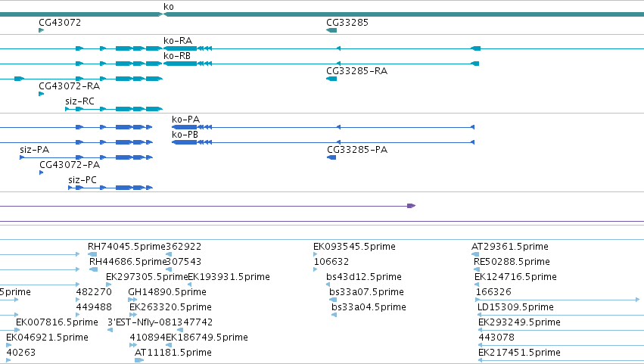The image size is (644, 364).
Task: Open the ko-RA transcript label
Action: pos(178,41)
